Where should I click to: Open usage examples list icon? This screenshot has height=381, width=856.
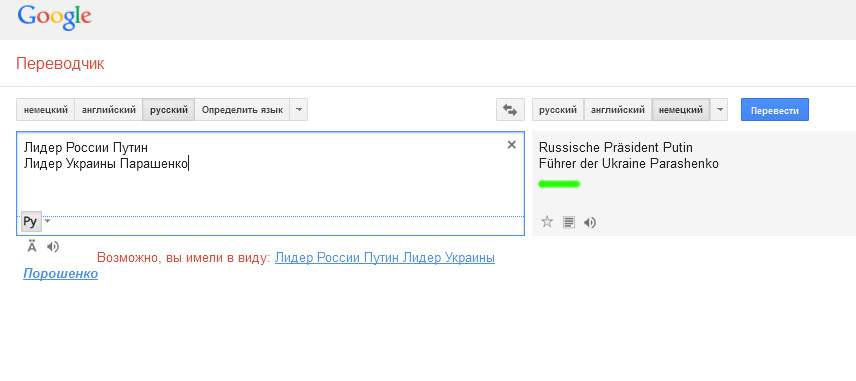tap(569, 222)
